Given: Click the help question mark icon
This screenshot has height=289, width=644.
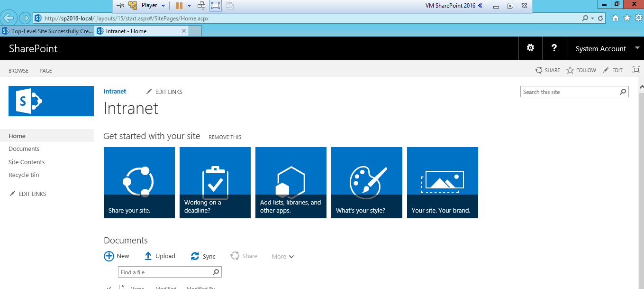Looking at the screenshot, I should pos(554,48).
